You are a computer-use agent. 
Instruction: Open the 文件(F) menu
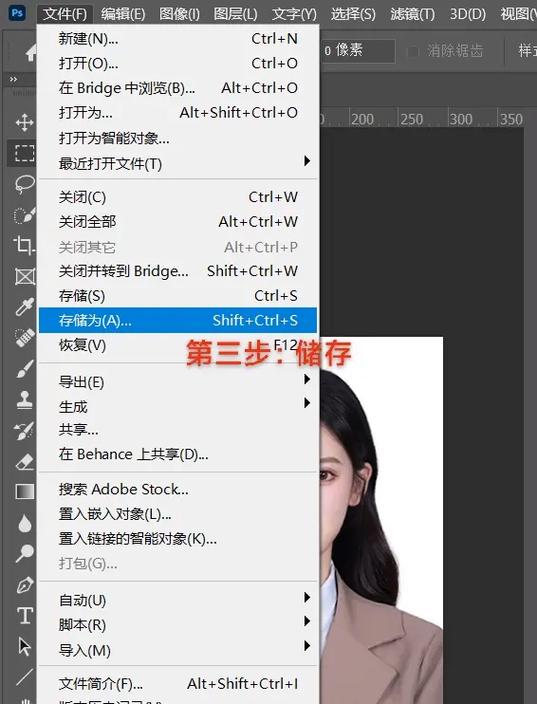coord(65,14)
